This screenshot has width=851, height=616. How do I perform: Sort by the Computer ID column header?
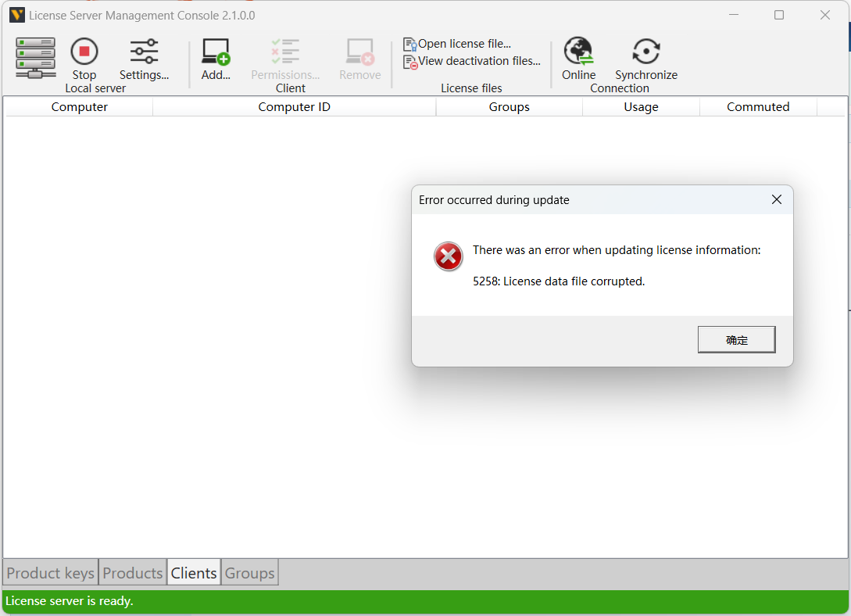(294, 107)
